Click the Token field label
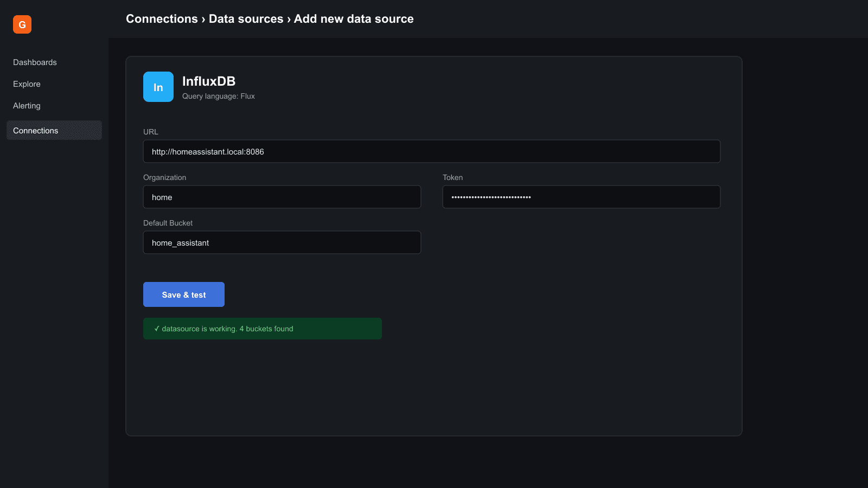Image resolution: width=868 pixels, height=488 pixels. coord(452,177)
